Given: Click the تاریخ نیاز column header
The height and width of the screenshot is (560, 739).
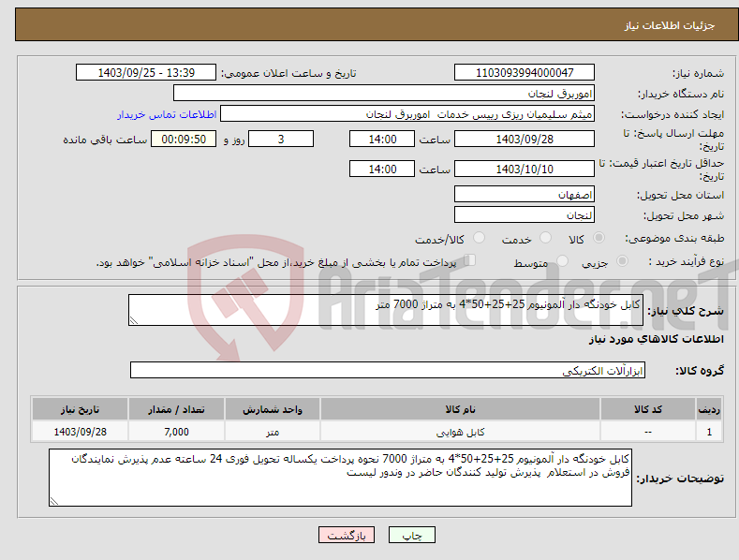Looking at the screenshot, I should (81, 409).
